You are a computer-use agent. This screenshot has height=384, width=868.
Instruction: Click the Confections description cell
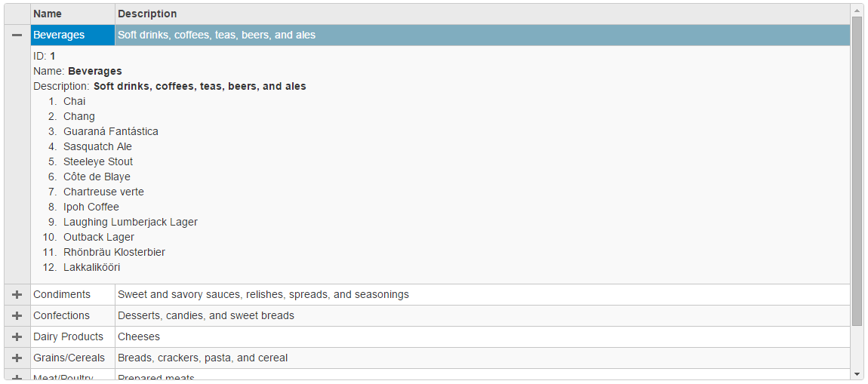point(483,315)
